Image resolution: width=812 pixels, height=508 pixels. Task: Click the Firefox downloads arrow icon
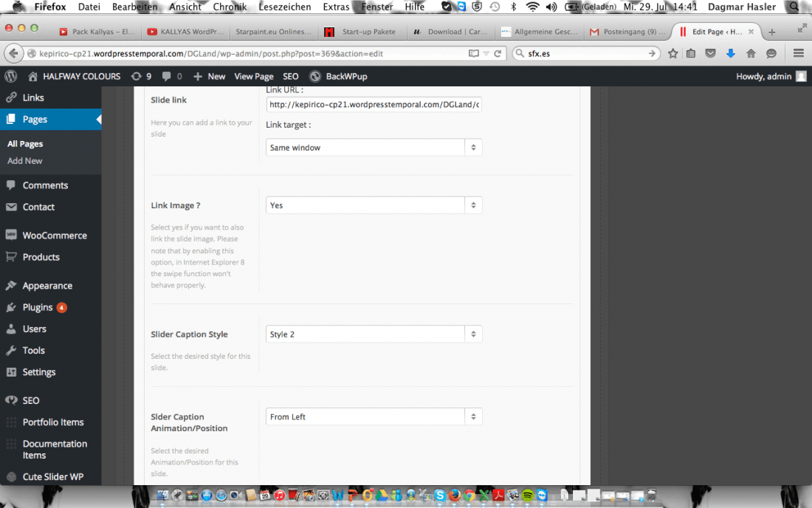pos(731,53)
